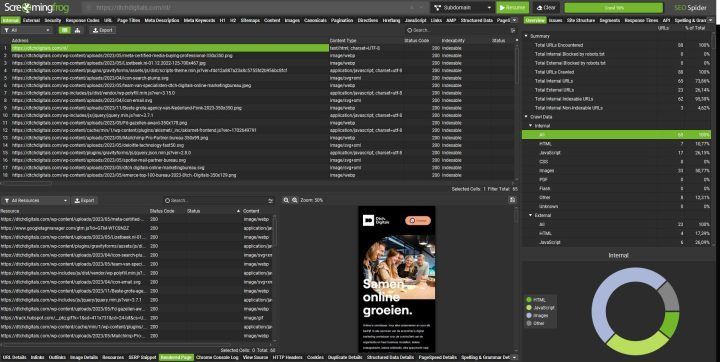
Task: Switch to the Canonicals tab
Action: click(x=315, y=20)
